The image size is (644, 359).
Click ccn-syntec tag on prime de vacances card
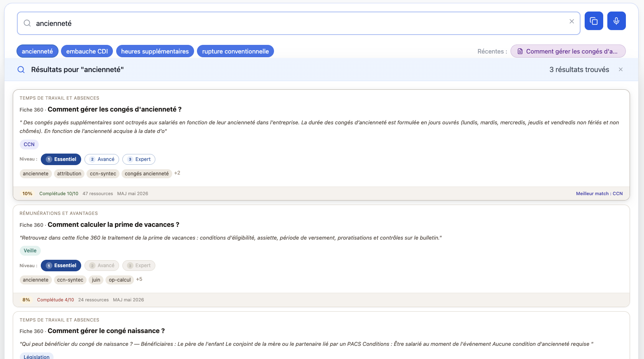[x=70, y=280]
